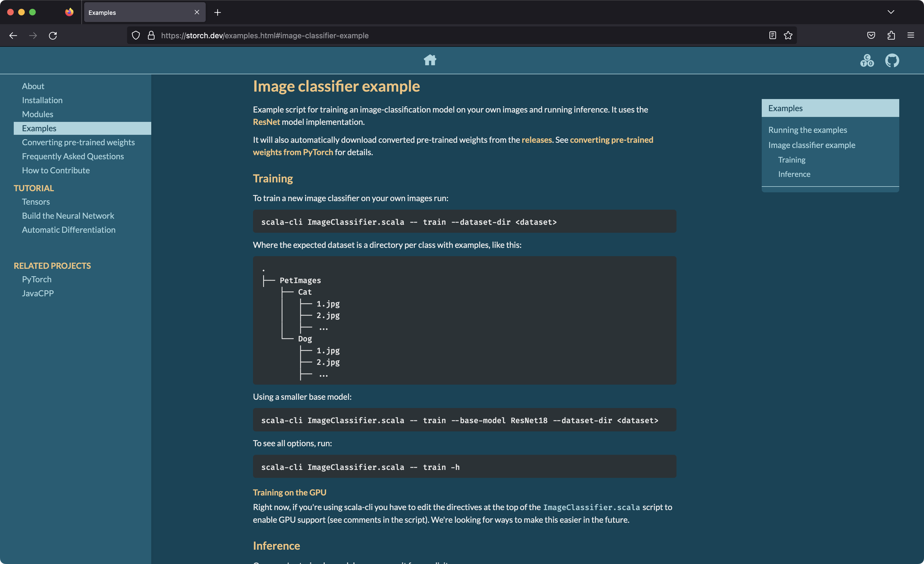Open the releases link
Image resolution: width=924 pixels, height=564 pixels.
pyautogui.click(x=537, y=139)
